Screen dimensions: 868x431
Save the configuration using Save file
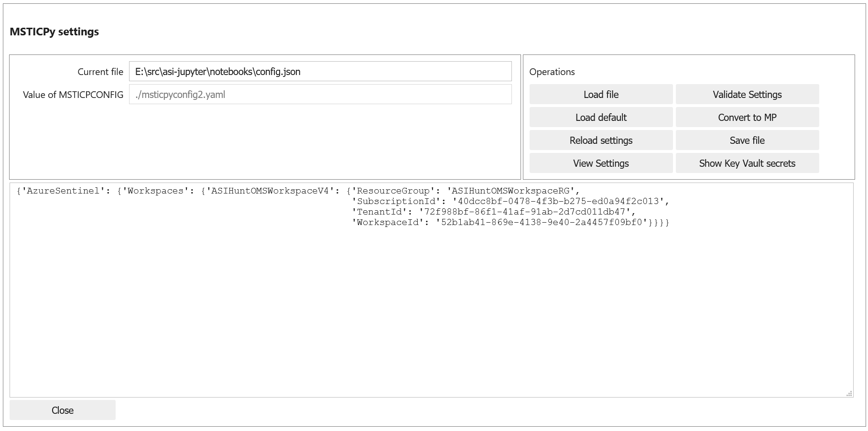(747, 140)
